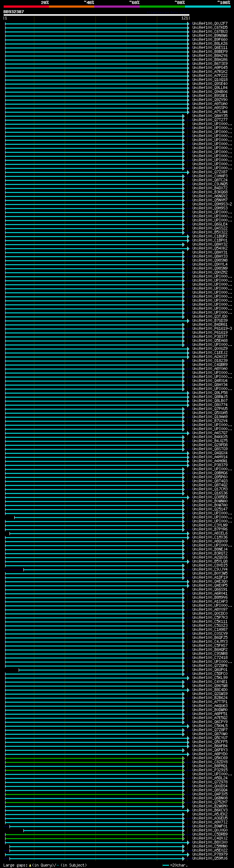
Task: Open hit UniRef100_B9S8E1
Action: click(x=210, y=96)
